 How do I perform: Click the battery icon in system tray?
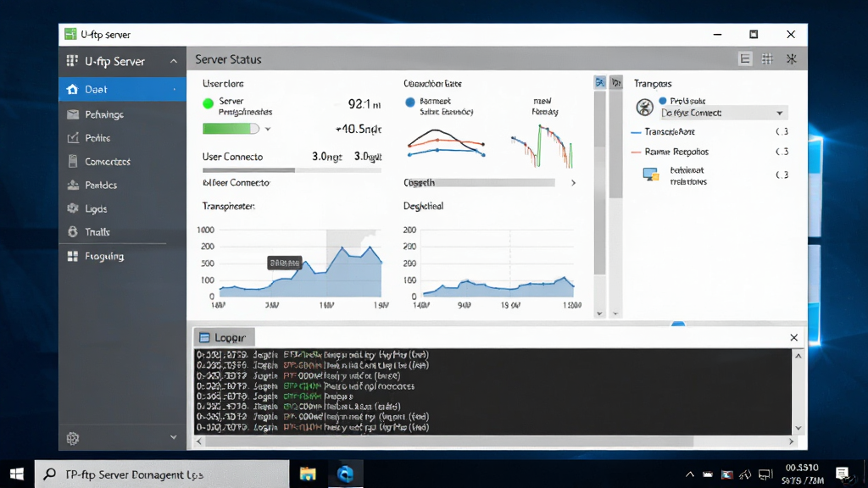tap(708, 474)
